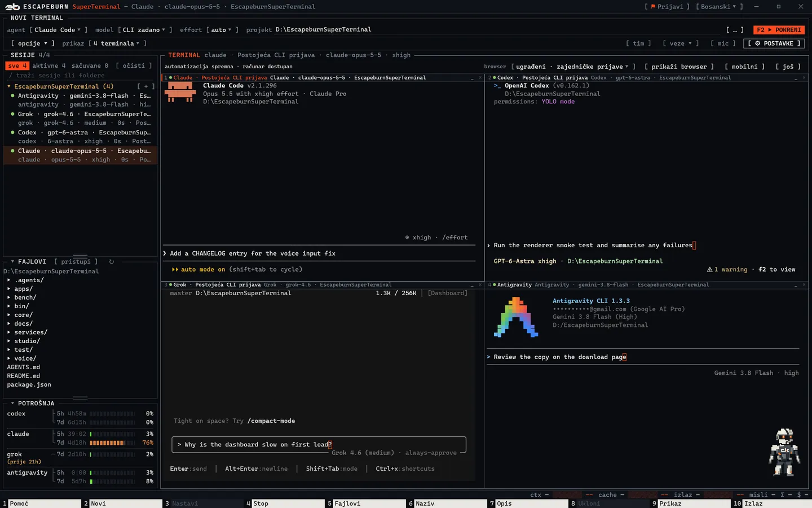Viewport: 812px width, 508px height.
Task: Open the agent dropdown showing Claude Code
Action: pyautogui.click(x=58, y=30)
